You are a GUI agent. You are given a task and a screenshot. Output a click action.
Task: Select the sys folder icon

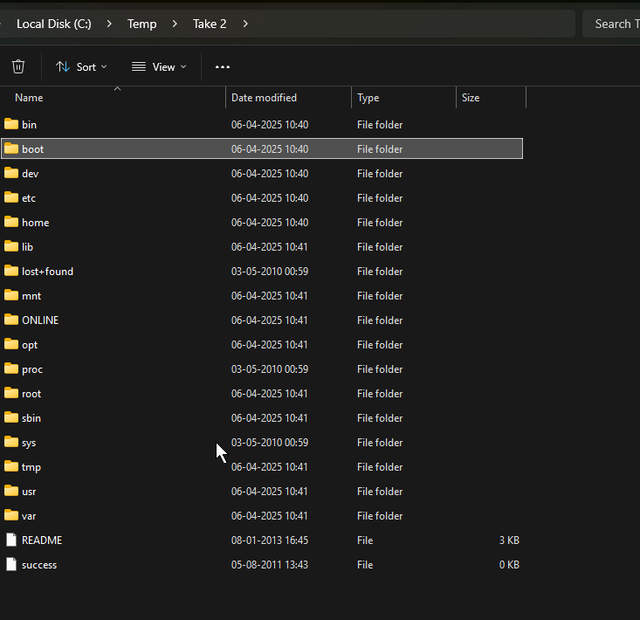pyautogui.click(x=11, y=442)
